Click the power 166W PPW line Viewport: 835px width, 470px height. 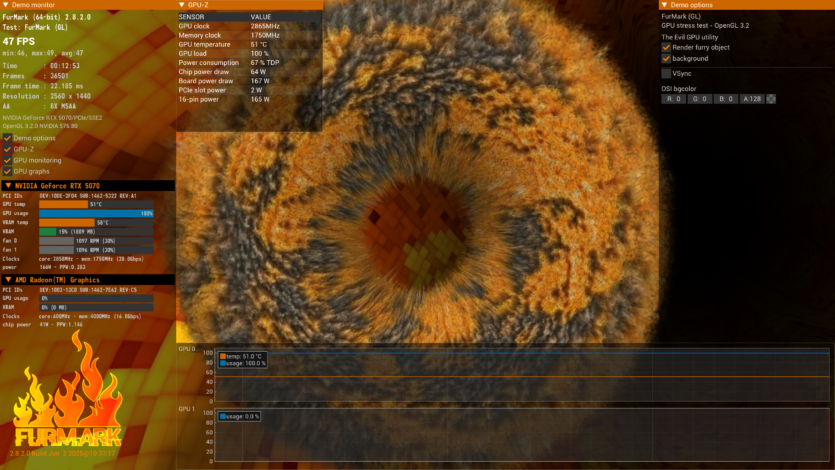point(44,267)
